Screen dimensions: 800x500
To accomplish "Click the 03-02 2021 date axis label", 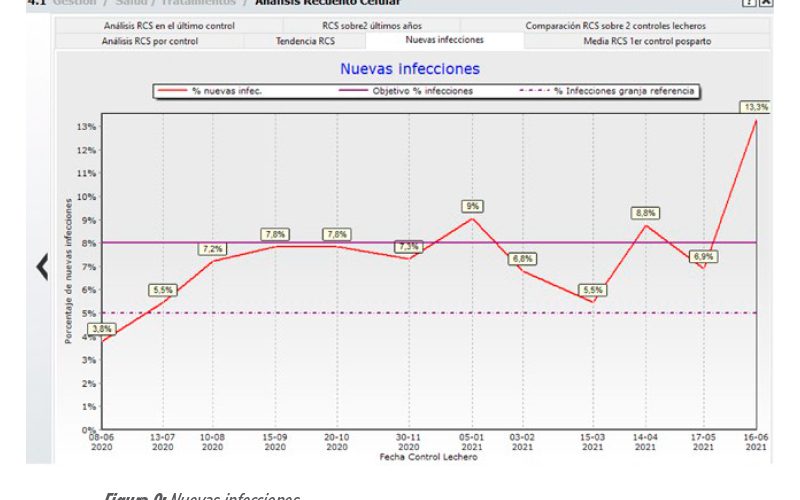I will [522, 442].
